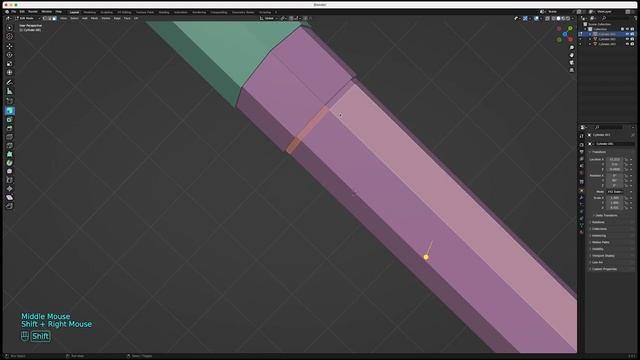Screen dimensions: 640x360
Task: Select the Select Box tool
Action: (9, 28)
